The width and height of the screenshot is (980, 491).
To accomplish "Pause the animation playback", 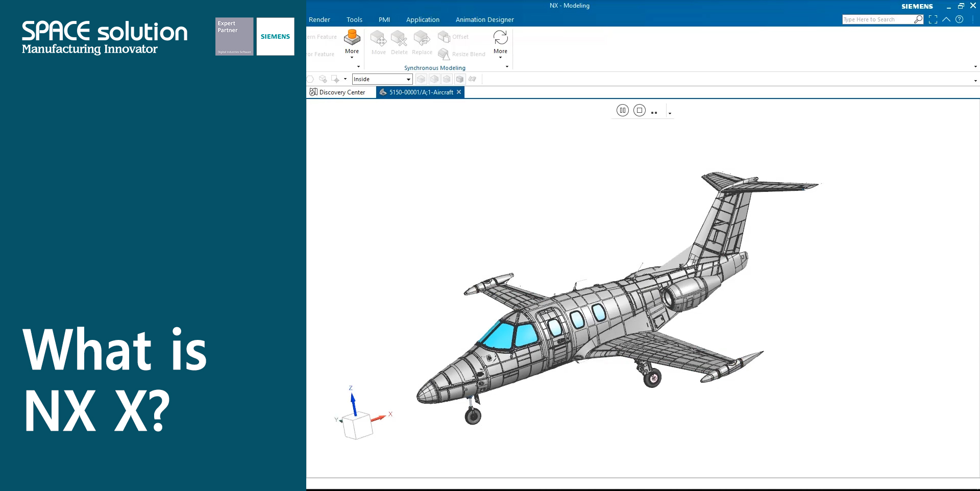I will tap(622, 110).
